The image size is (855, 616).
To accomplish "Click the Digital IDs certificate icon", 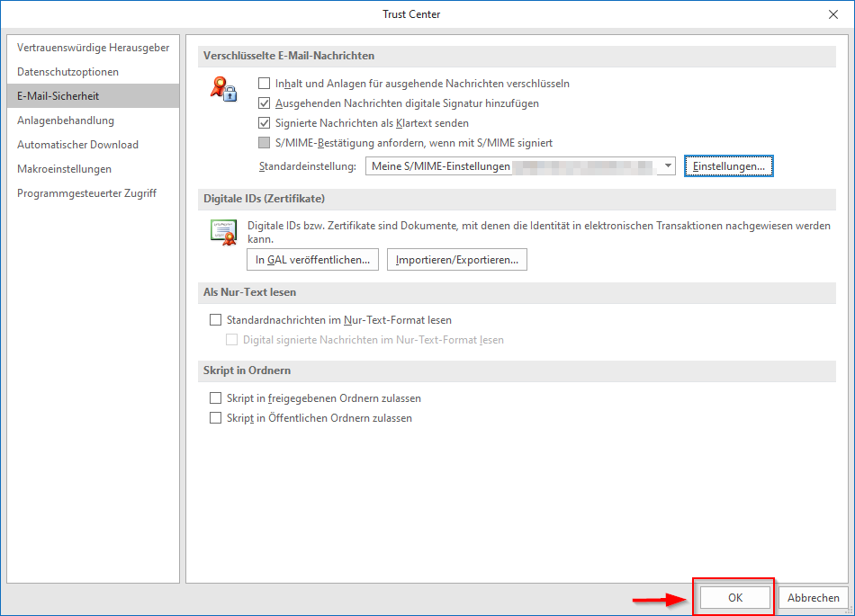I will click(x=222, y=232).
